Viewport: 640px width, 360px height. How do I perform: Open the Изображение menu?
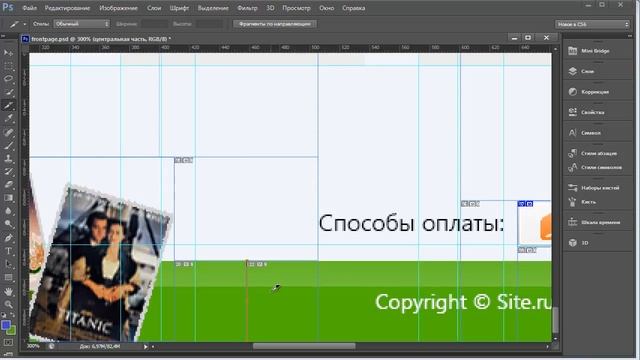point(119,8)
